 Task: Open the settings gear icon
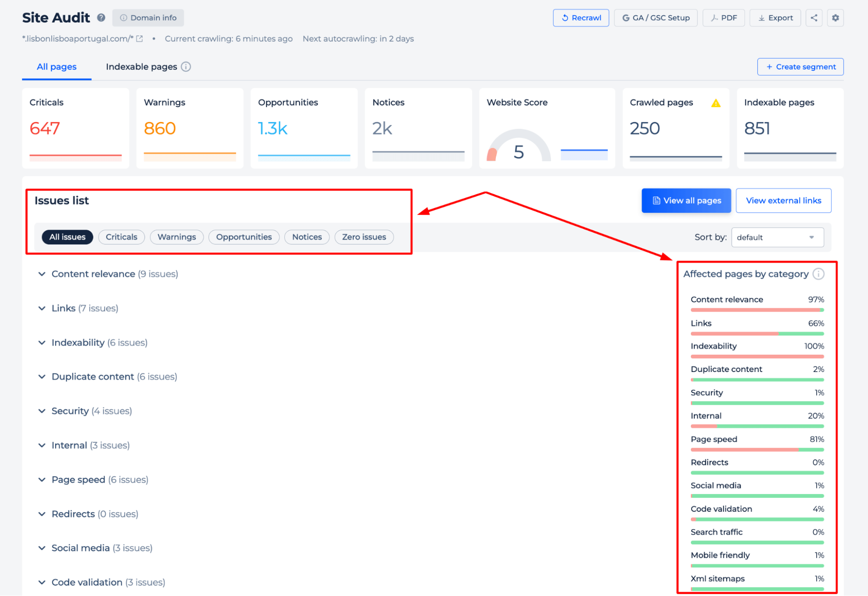click(835, 18)
